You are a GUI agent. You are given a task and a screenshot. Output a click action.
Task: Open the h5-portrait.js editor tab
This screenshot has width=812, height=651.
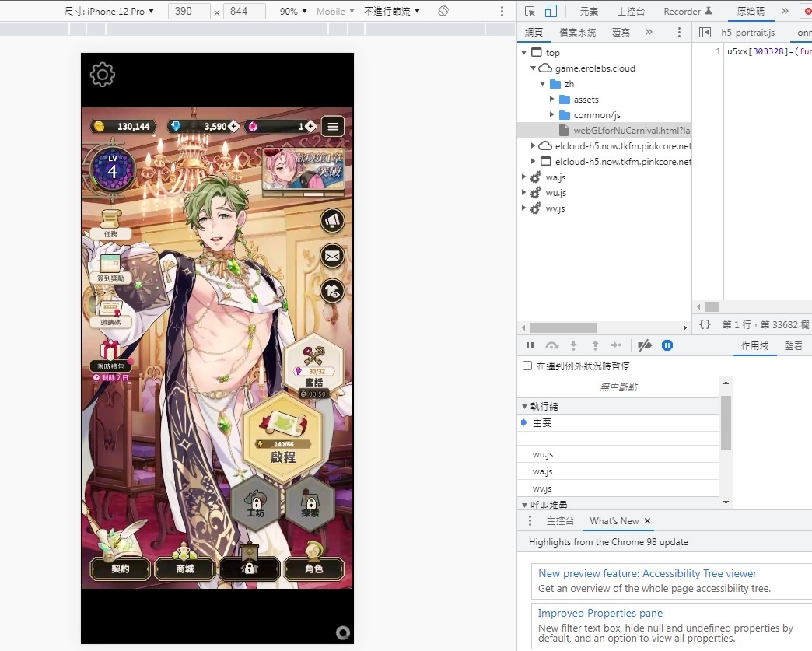point(747,33)
